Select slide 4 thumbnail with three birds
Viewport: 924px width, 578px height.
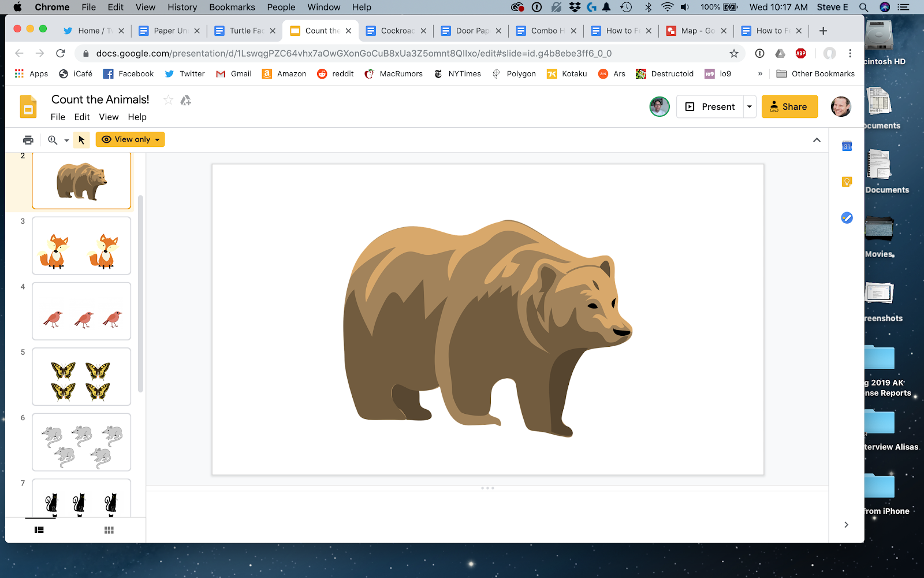click(81, 311)
